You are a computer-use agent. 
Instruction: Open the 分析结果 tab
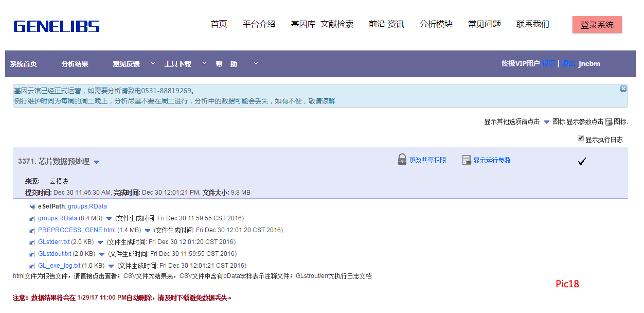click(75, 64)
